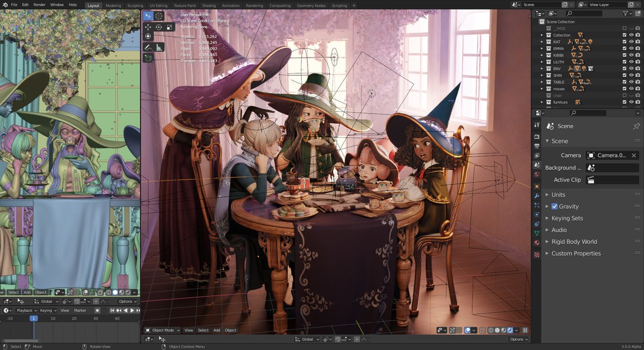
Task: Expand the KIBIBI collection
Action: 541,55
